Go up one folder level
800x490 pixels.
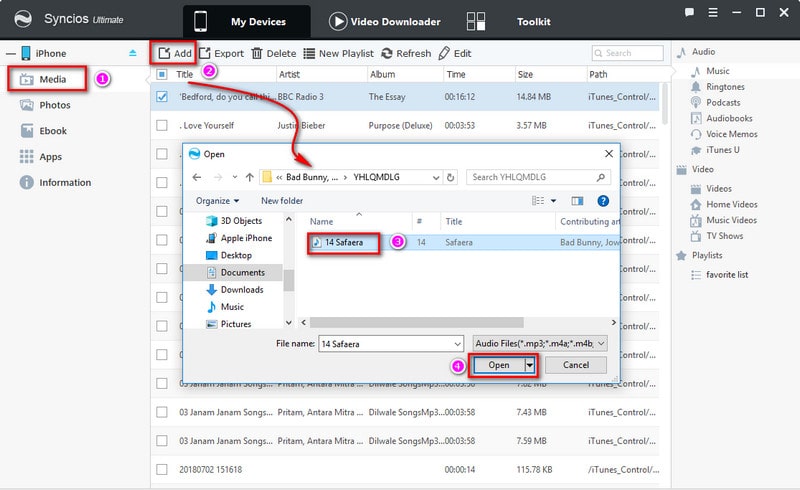(249, 177)
